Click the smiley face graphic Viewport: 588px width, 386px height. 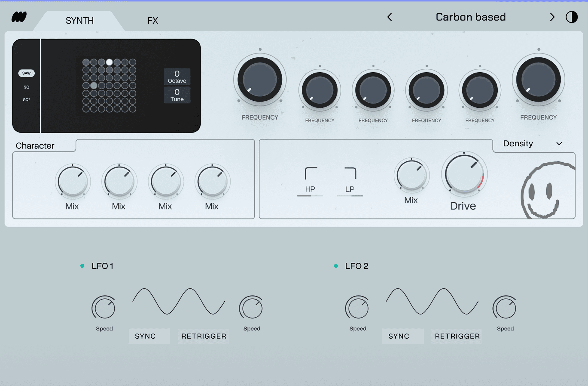pyautogui.click(x=548, y=190)
